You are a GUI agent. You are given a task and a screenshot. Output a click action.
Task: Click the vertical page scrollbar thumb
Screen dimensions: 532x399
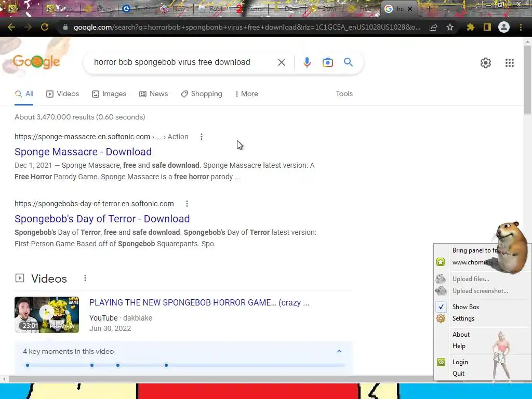coord(527,79)
